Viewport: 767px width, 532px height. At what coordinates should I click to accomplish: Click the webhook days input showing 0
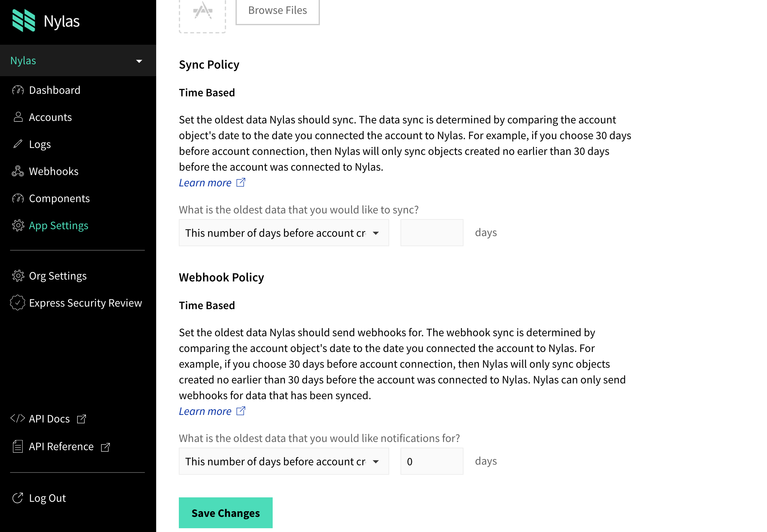(x=431, y=461)
